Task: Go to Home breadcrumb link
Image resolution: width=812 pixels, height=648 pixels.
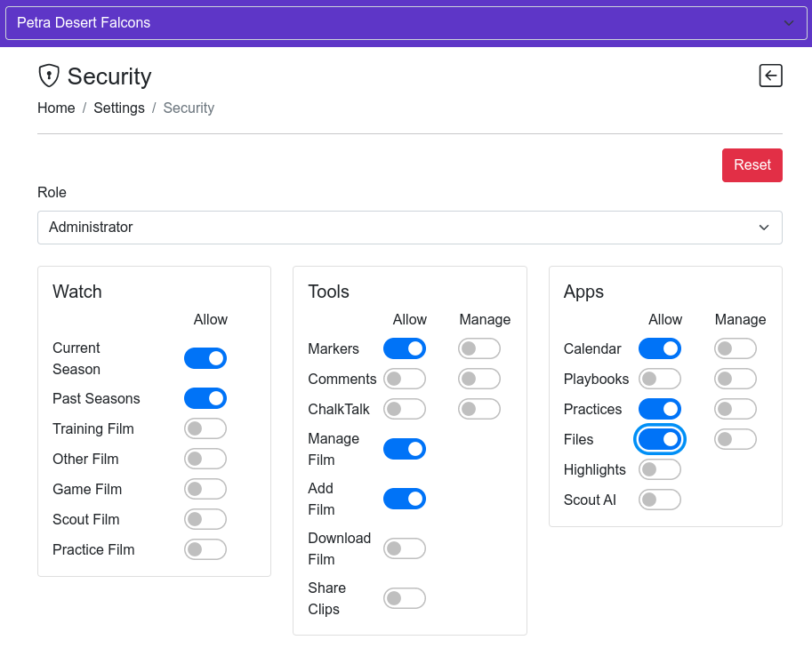Action: point(56,108)
